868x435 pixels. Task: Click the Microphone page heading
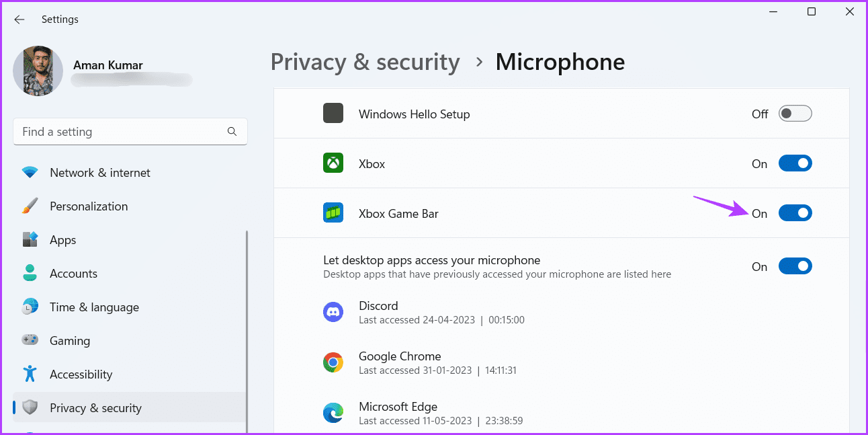point(560,62)
